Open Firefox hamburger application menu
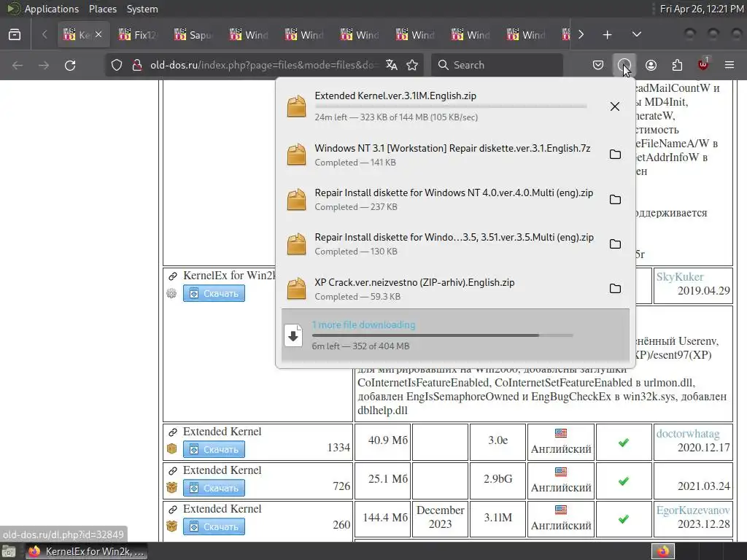This screenshot has width=747, height=560. 729,65
